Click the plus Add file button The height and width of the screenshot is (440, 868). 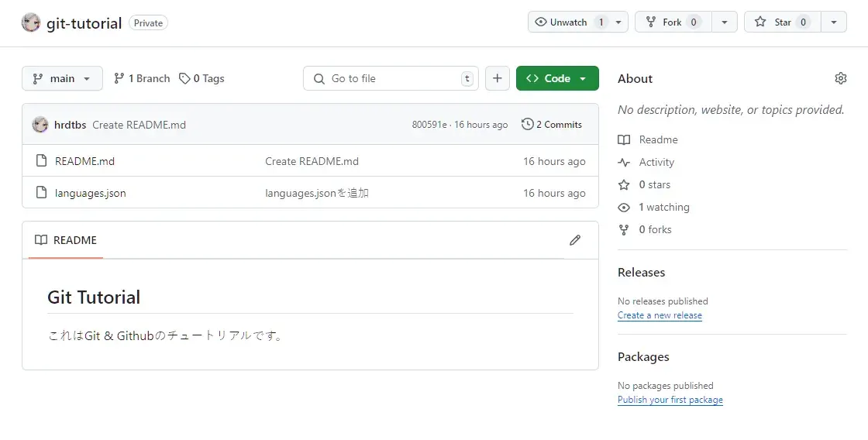(x=497, y=78)
